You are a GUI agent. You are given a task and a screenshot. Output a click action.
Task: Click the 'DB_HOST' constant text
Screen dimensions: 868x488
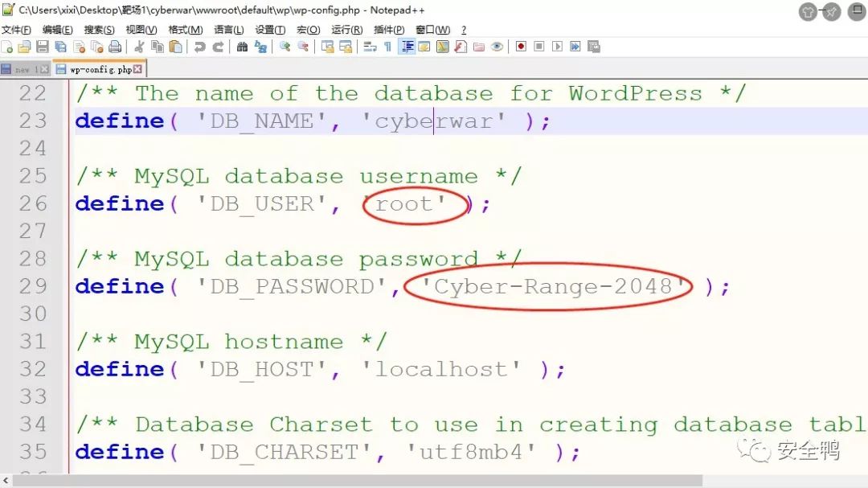pos(262,370)
